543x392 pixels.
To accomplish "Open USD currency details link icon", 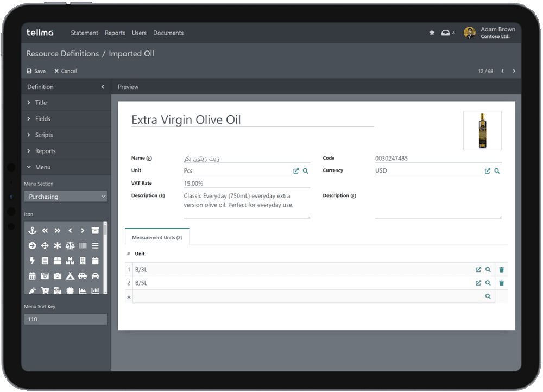I will pos(488,171).
